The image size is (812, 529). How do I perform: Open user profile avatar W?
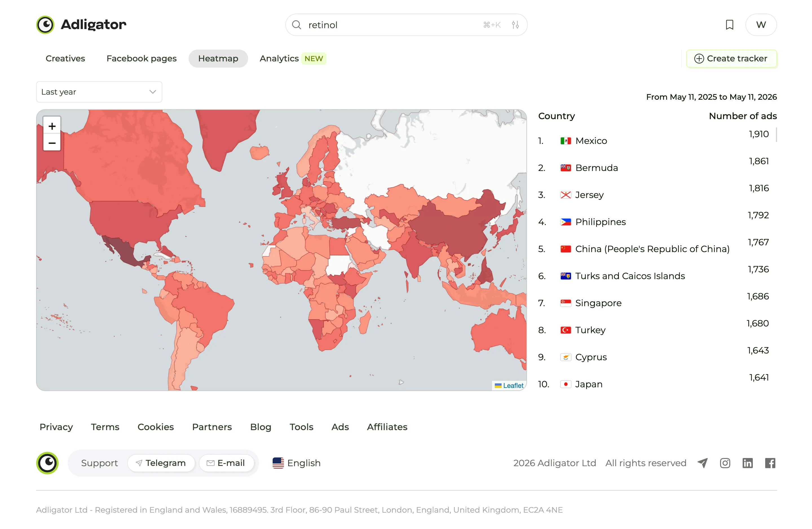coord(761,25)
